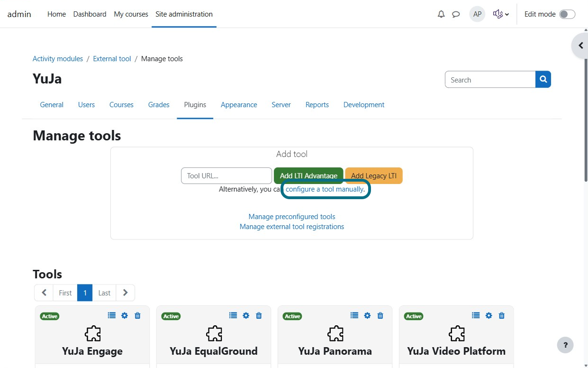Go to previous tools page arrow
This screenshot has height=368, width=588.
pyautogui.click(x=44, y=293)
